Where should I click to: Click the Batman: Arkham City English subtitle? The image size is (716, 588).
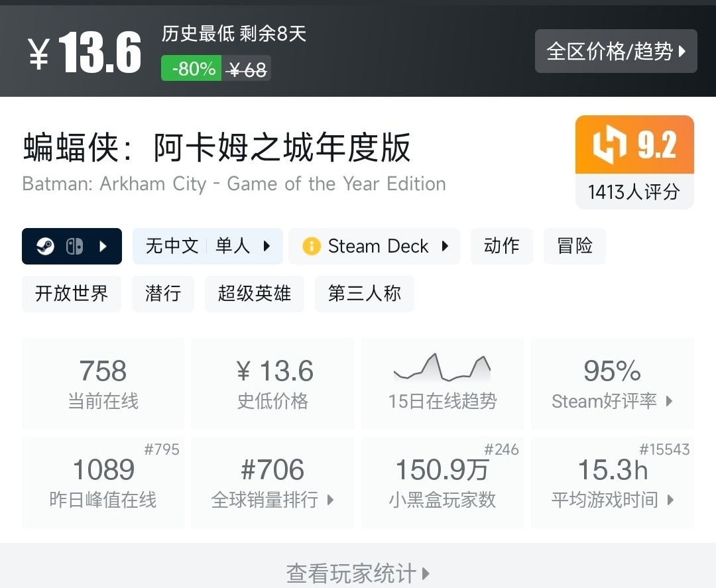pyautogui.click(x=234, y=184)
